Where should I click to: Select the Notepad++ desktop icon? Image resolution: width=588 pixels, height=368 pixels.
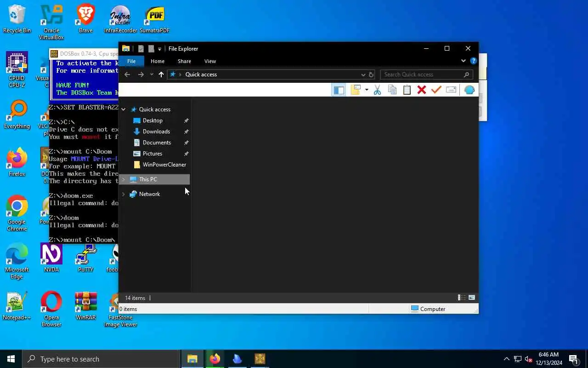click(x=17, y=306)
